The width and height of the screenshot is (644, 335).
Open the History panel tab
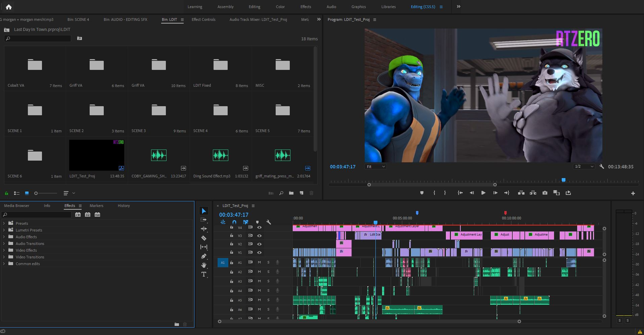[x=124, y=206]
